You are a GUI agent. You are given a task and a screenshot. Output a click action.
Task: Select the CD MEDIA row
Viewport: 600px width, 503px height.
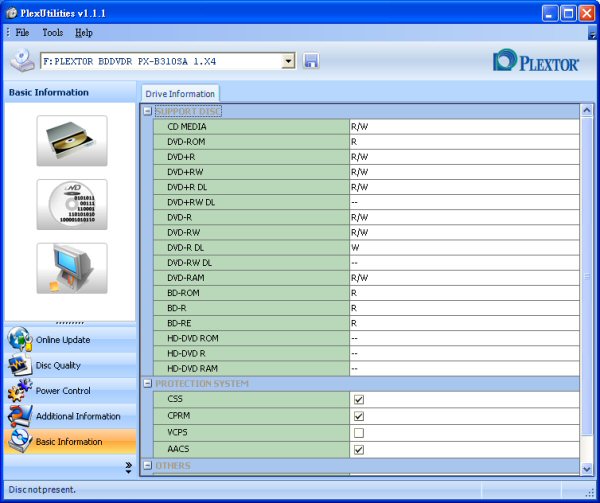click(x=366, y=127)
